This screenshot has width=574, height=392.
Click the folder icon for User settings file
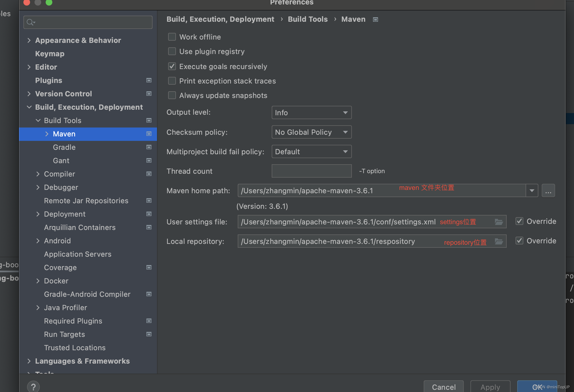click(499, 222)
